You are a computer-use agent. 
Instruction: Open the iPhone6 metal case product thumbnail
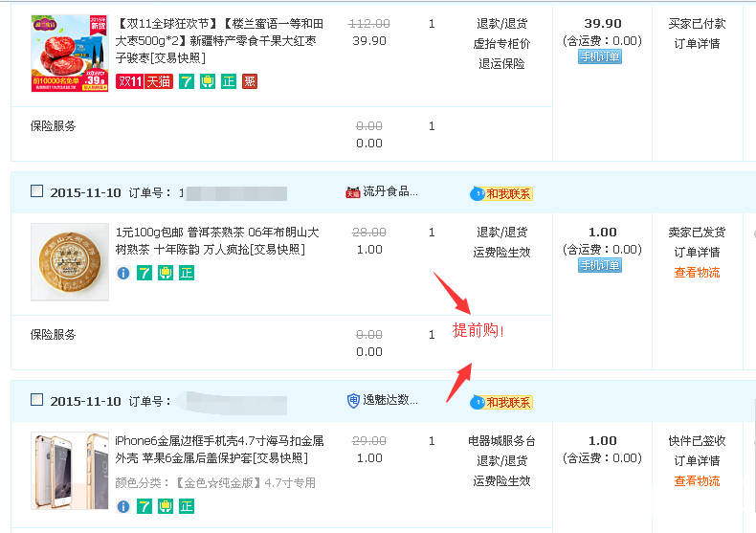69,470
